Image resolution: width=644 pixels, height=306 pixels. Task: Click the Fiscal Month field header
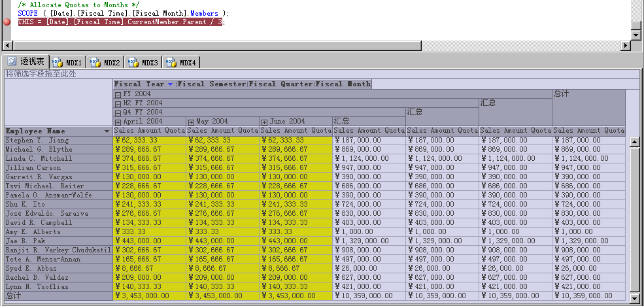(x=344, y=84)
